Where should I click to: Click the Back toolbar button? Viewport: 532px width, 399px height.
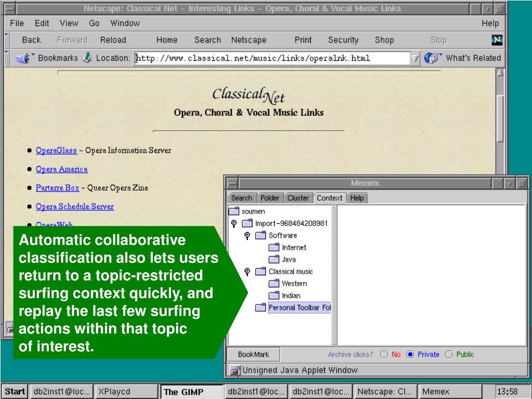click(x=31, y=40)
